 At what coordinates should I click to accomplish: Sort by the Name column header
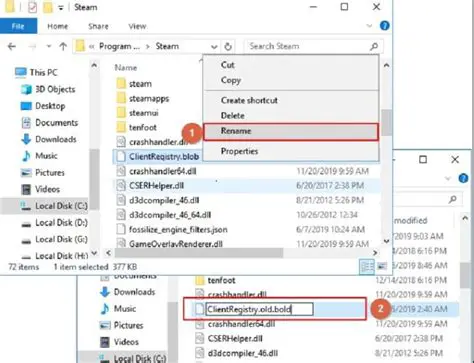tap(126, 68)
